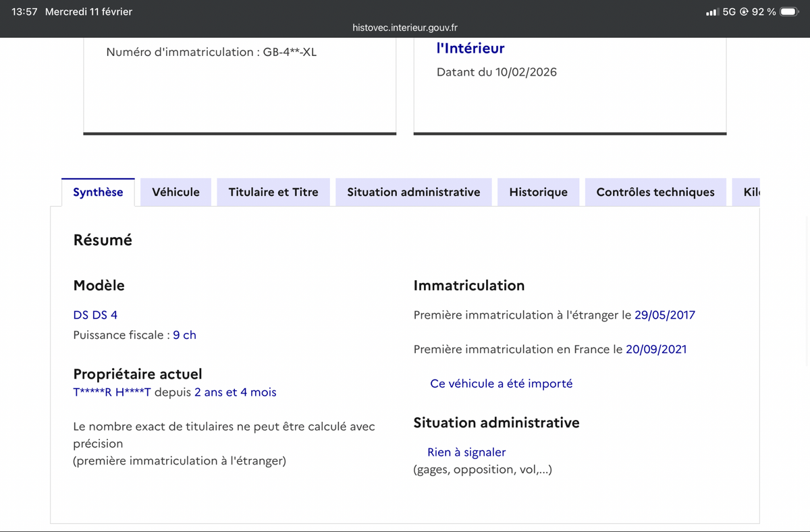Tap the battery icon in status bar
The height and width of the screenshot is (532, 810).
(789, 11)
